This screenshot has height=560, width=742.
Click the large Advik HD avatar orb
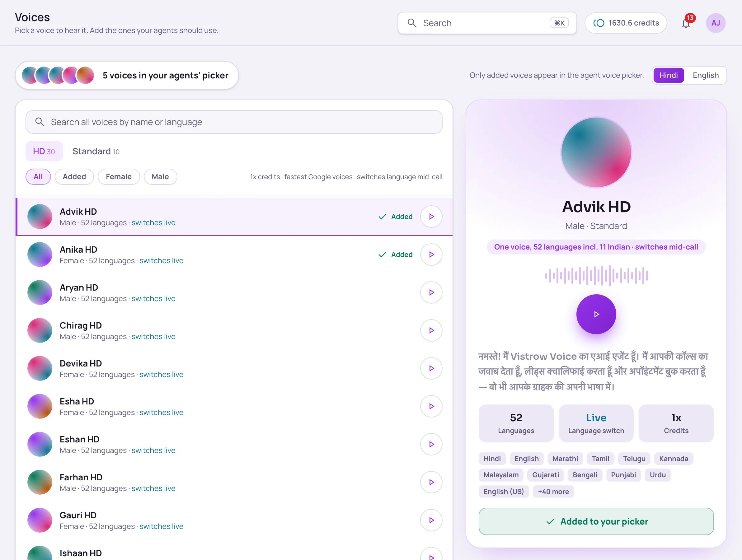point(596,152)
